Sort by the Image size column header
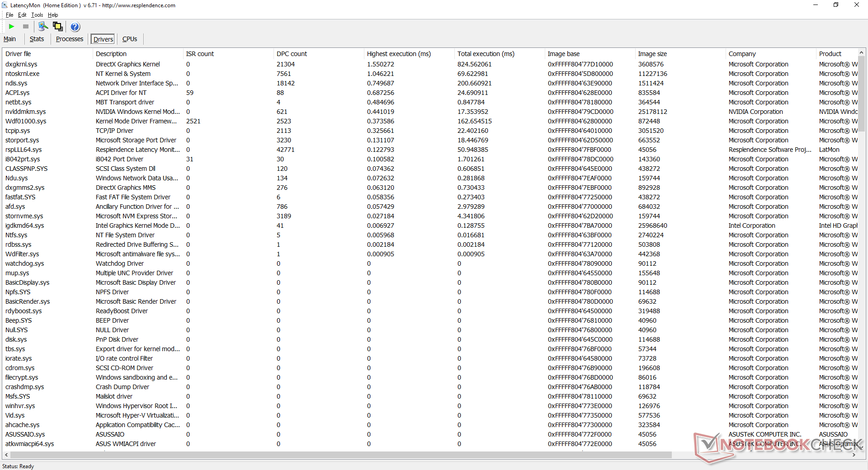 coord(680,54)
